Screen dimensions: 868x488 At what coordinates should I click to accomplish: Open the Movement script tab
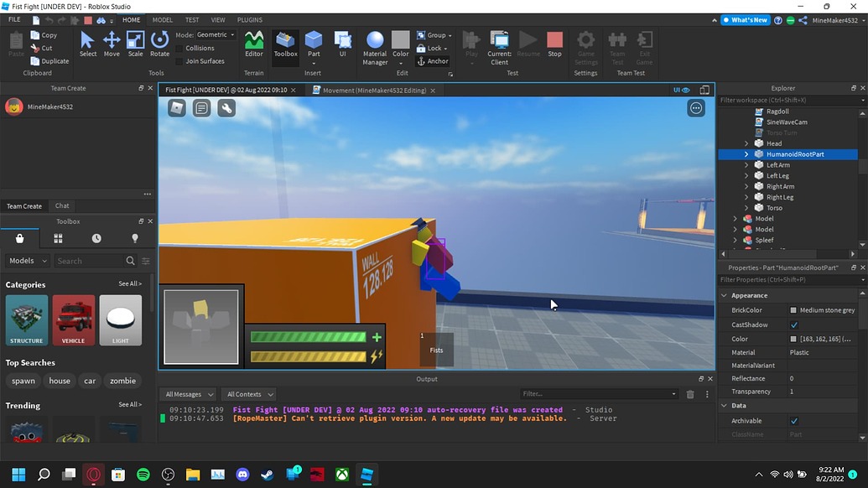point(374,91)
